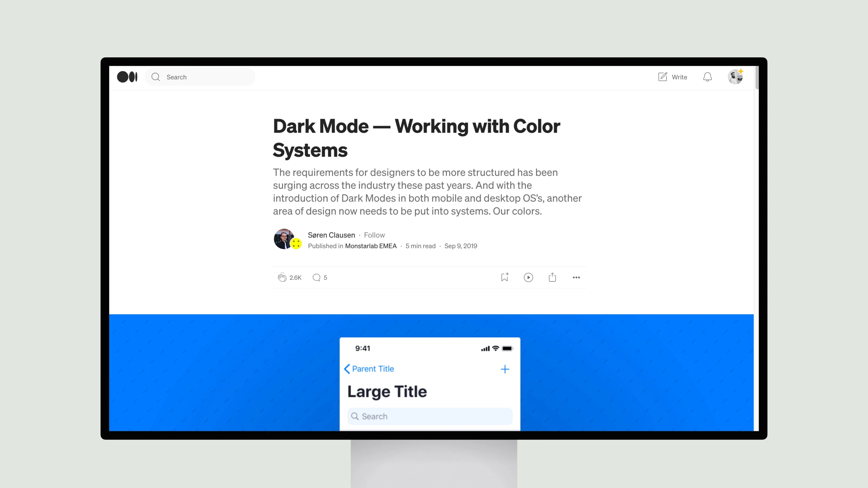The image size is (868, 488).
Task: Click the bookmark/save article icon
Action: [x=504, y=277]
